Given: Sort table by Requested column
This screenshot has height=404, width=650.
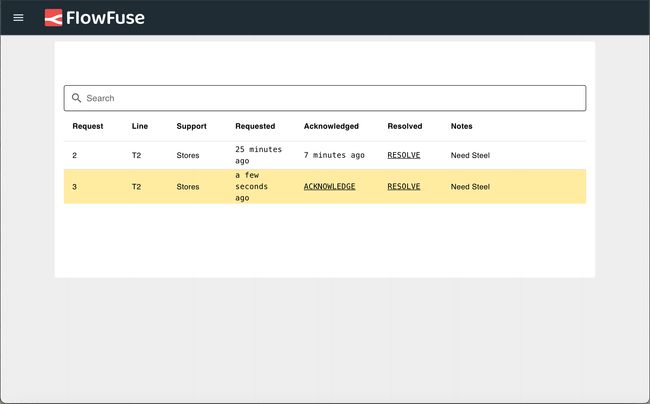Looking at the screenshot, I should pos(255,126).
